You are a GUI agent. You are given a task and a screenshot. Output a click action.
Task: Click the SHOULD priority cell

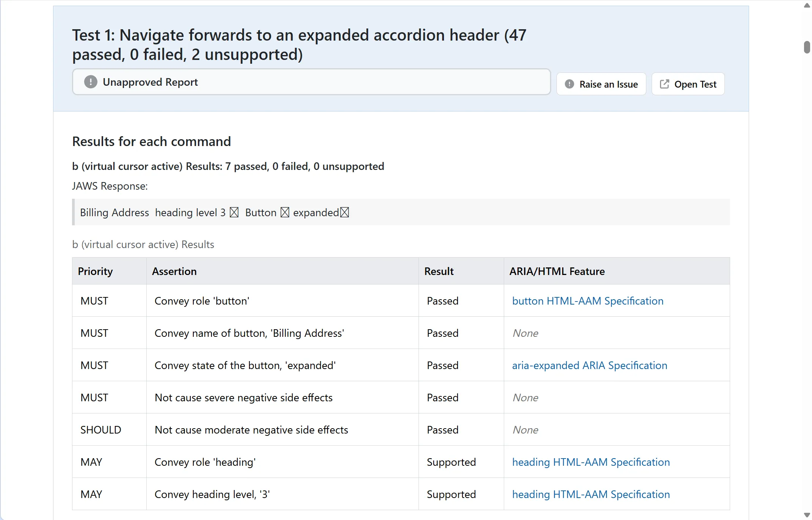coord(109,430)
